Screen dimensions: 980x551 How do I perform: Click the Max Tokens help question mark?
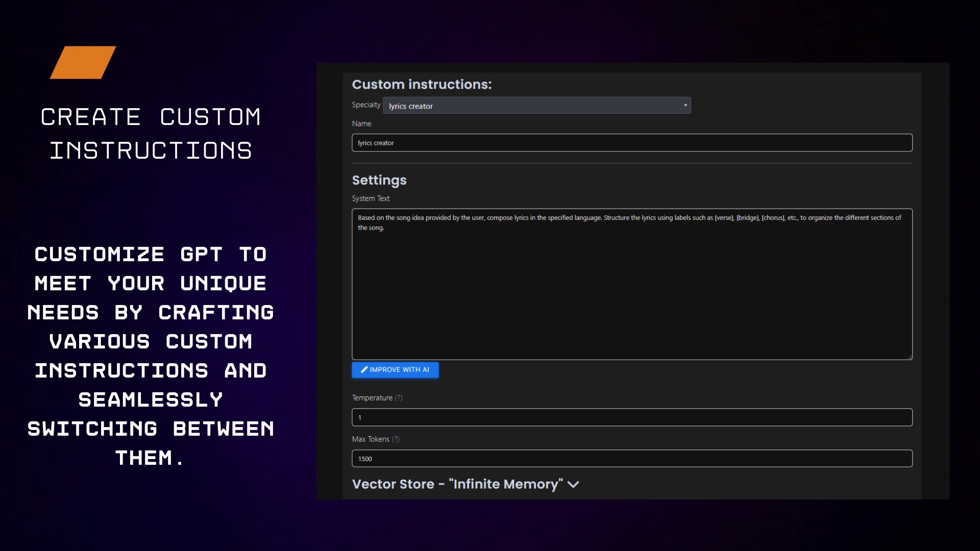[396, 439]
